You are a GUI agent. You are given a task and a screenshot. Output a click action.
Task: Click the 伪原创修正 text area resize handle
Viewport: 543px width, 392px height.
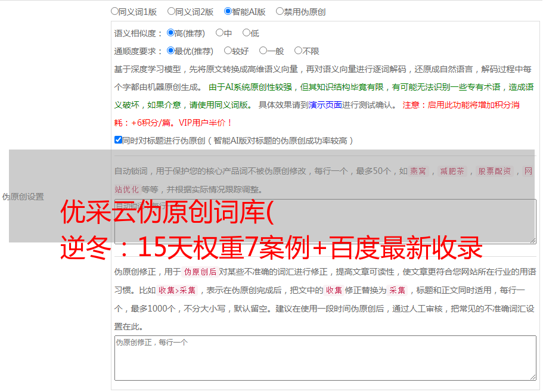point(532,377)
